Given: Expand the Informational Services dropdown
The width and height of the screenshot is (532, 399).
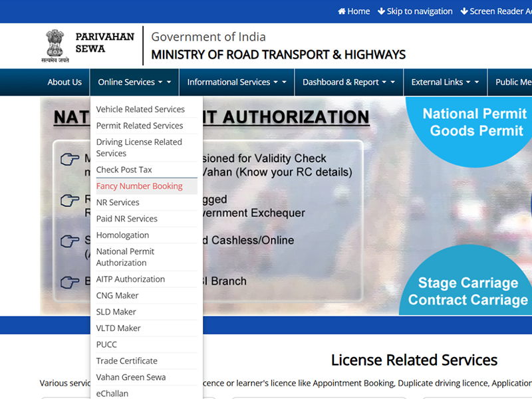Looking at the screenshot, I should coord(236,82).
